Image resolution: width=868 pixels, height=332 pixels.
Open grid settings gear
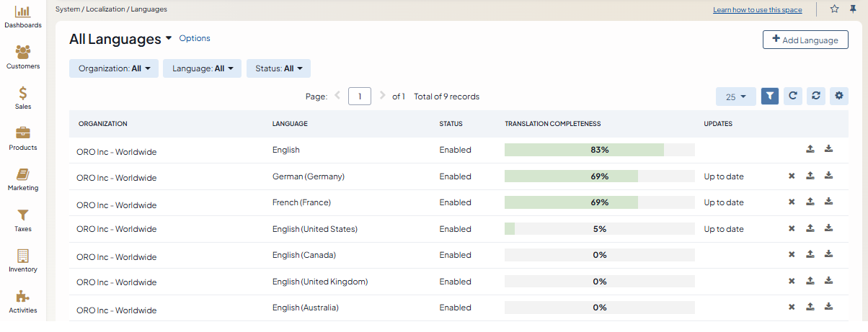pos(838,96)
